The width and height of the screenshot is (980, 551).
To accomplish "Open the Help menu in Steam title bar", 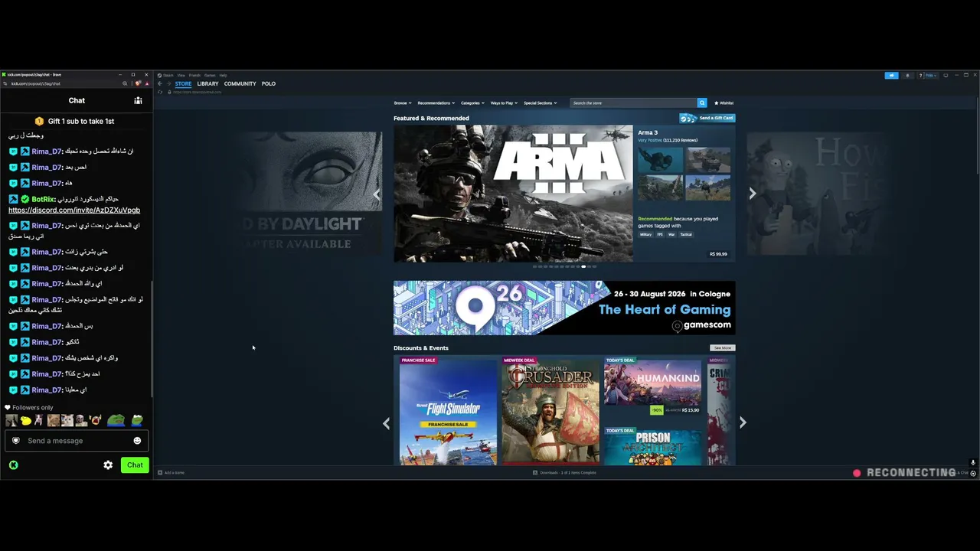I will tap(223, 75).
